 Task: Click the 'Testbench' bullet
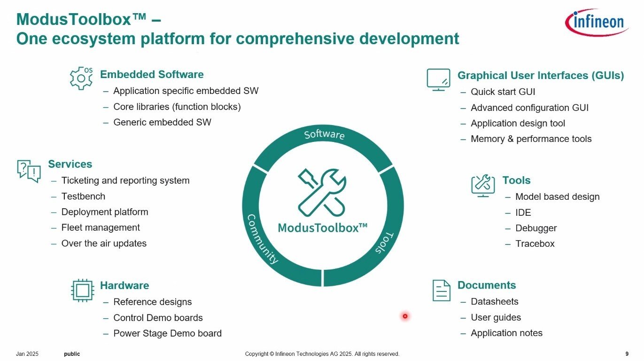[83, 196]
